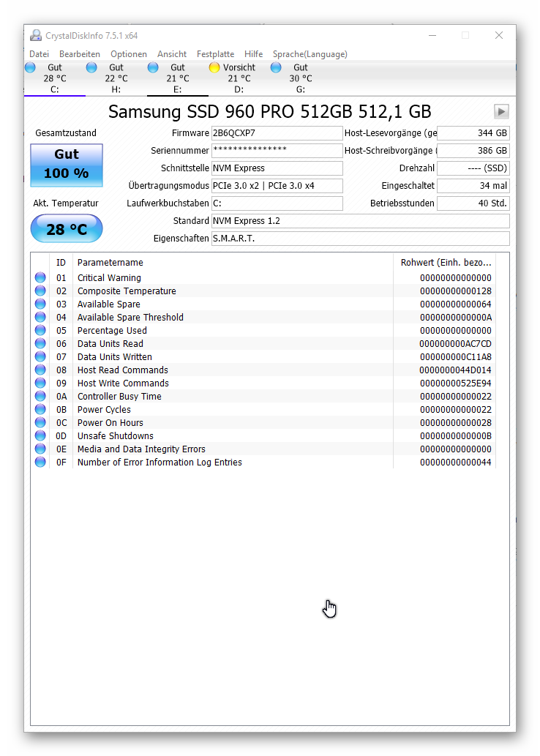Open the Sprache(Language) menu
540x756 pixels.
pyautogui.click(x=310, y=54)
